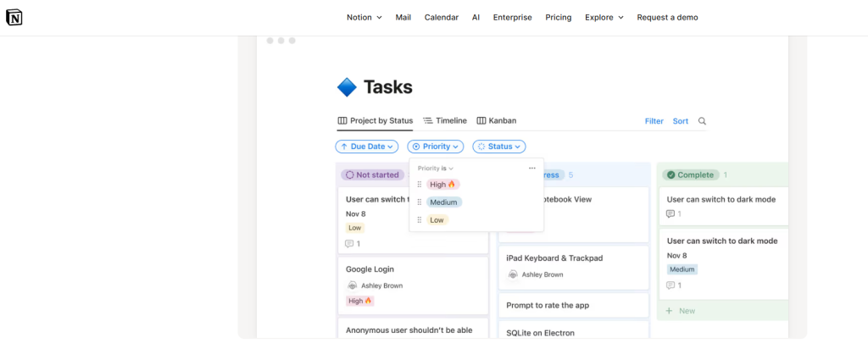
Task: Select AI in top navigation
Action: (476, 18)
